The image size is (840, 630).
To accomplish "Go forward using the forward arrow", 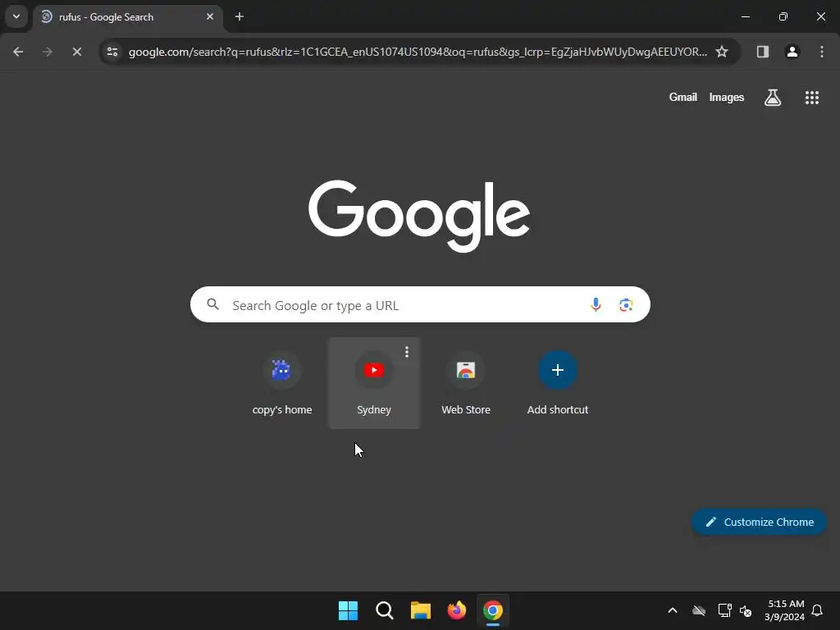I will (x=48, y=52).
